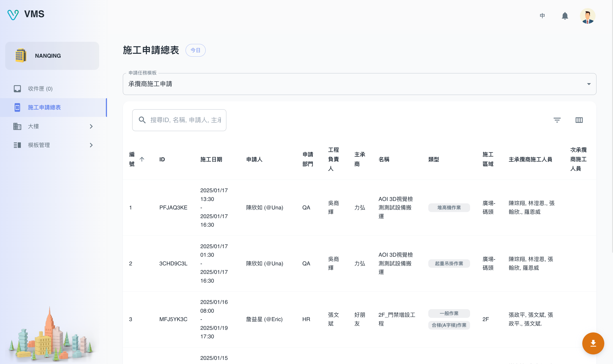Open the column visibility icon
This screenshot has width=613, height=364.
click(579, 120)
